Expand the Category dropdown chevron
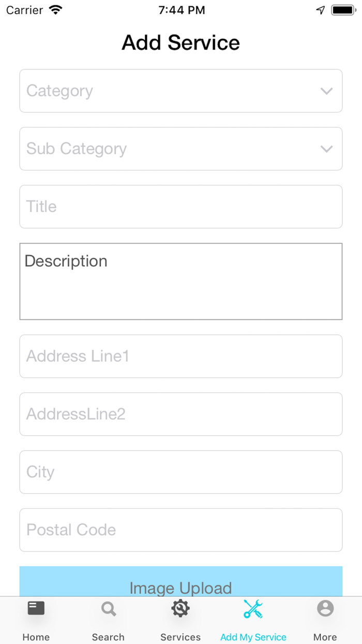The image size is (362, 644). point(326,91)
